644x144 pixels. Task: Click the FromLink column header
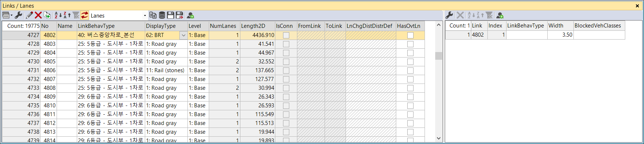click(311, 26)
